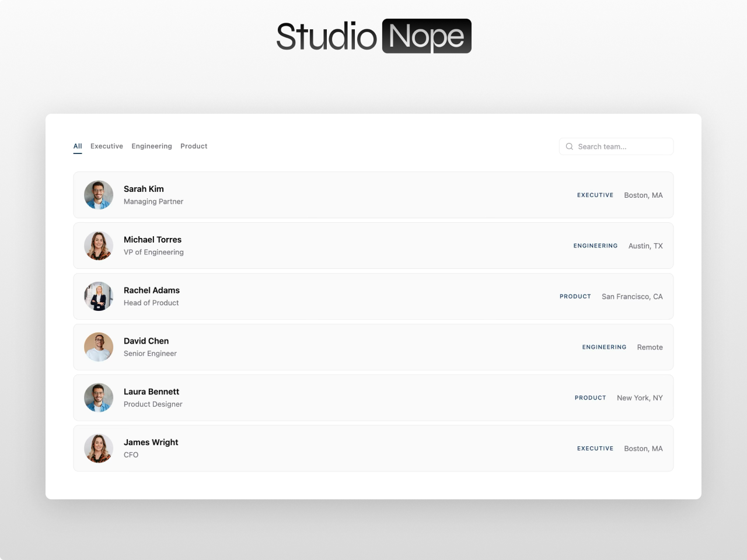Screen dimensions: 747x560
Task: Select Rachel Adams's team member card
Action: pos(373,296)
